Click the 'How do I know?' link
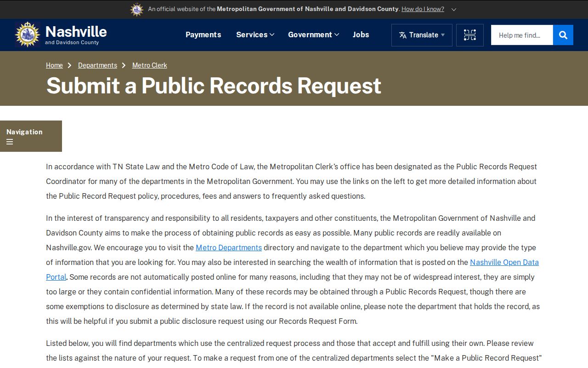Viewport: 588px width, 368px height. pos(423,9)
